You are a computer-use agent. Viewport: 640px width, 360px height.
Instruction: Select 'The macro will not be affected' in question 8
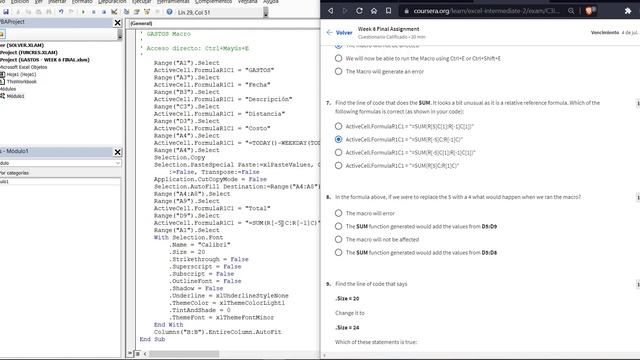click(338, 239)
